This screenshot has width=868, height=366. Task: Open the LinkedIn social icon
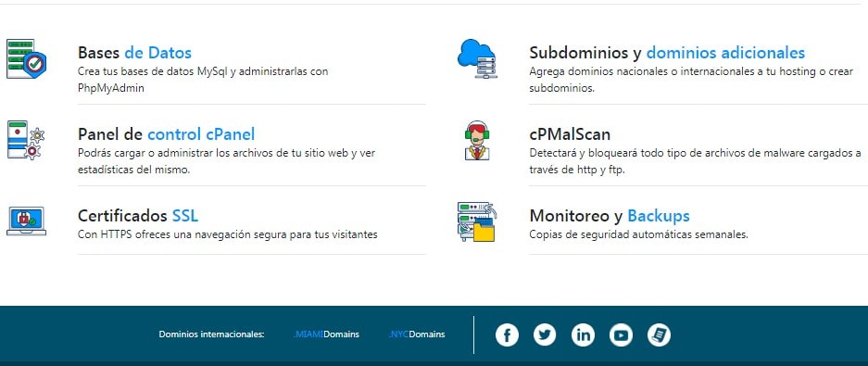tap(583, 335)
